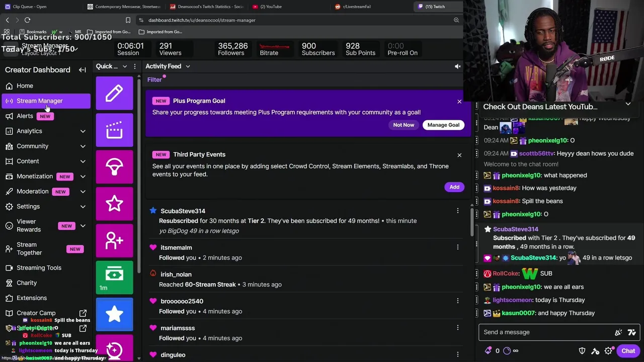Click the channel points circle icon
The height and width of the screenshot is (362, 644).
click(507, 351)
